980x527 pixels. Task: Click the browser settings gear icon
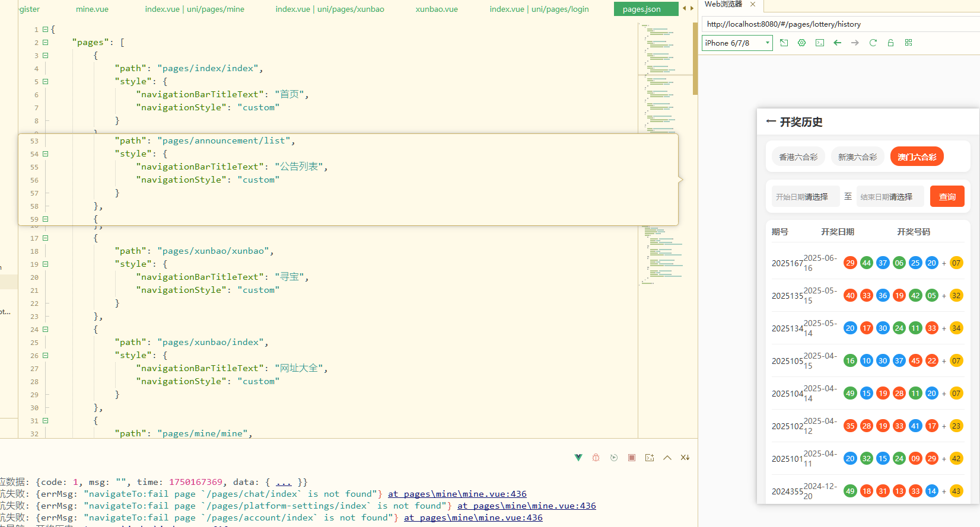[x=801, y=43]
